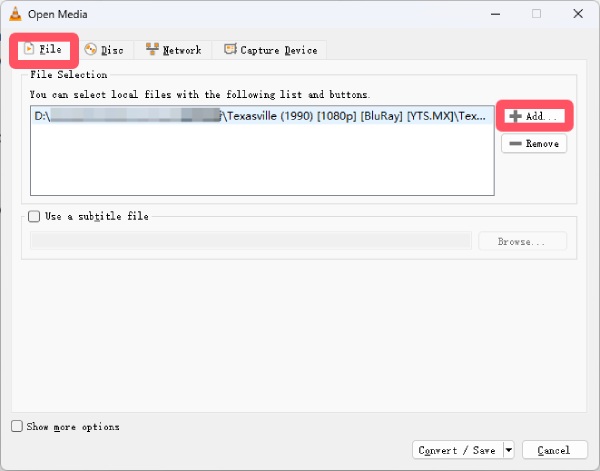Switch to the Network tab
600x471 pixels.
coord(173,50)
